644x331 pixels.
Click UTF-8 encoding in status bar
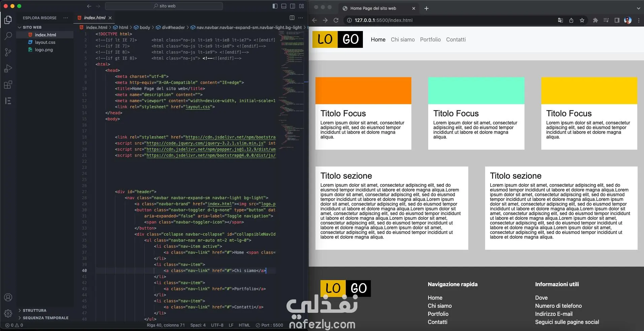(x=217, y=325)
